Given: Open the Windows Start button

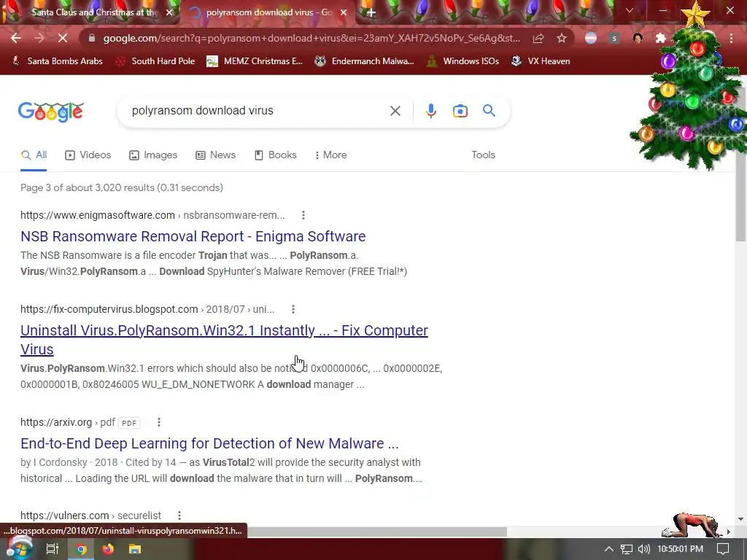Looking at the screenshot, I should [18, 548].
